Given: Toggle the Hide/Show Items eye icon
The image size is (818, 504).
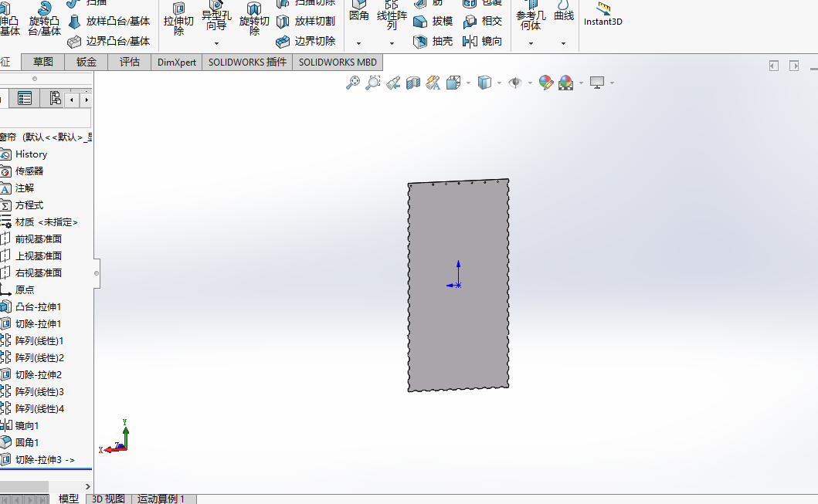Looking at the screenshot, I should (x=515, y=83).
